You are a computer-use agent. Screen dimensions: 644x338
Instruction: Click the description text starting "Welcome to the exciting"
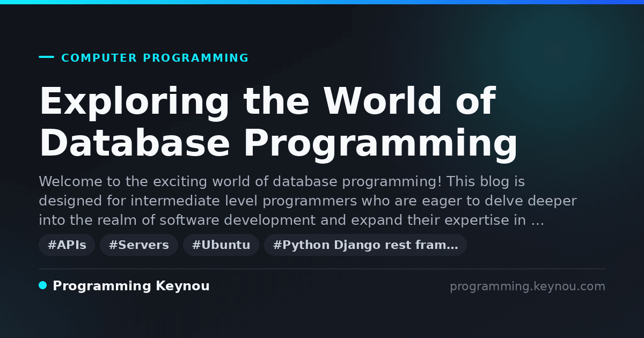[308, 201]
